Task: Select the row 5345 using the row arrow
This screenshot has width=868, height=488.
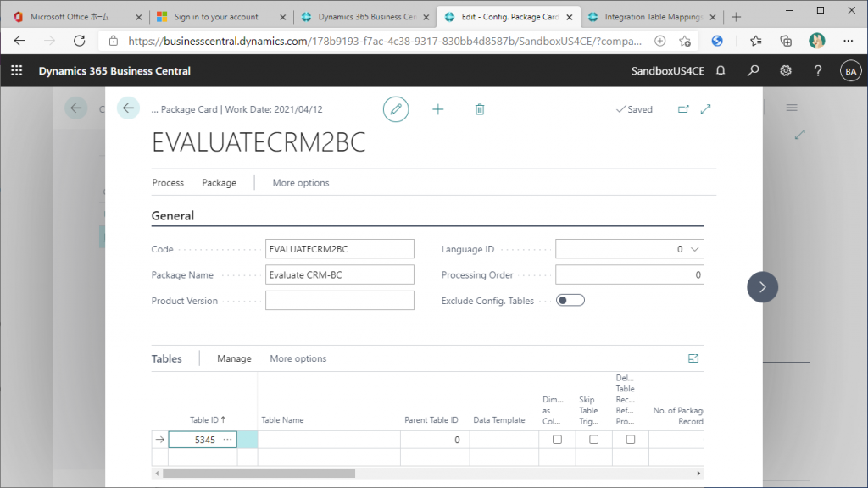Action: 160,440
